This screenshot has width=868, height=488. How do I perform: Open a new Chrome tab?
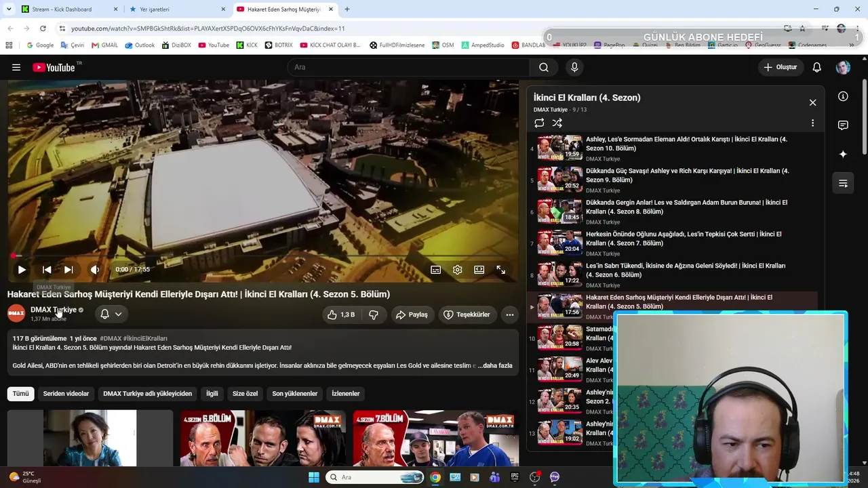[x=347, y=9]
